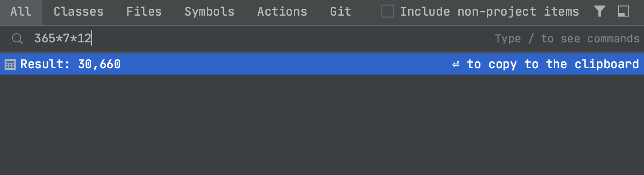Open the Files tab

(144, 12)
